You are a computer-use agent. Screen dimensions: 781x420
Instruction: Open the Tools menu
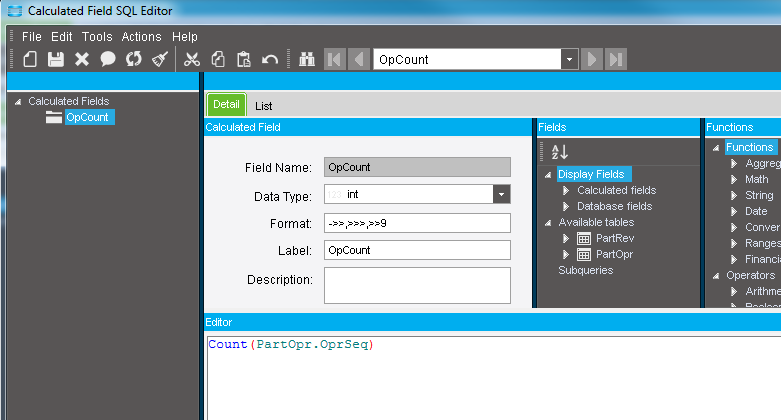click(x=97, y=37)
